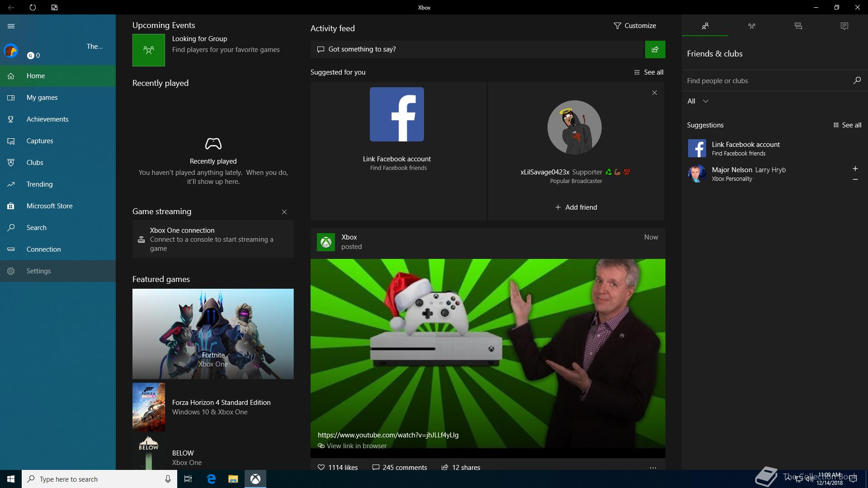The height and width of the screenshot is (488, 868).
Task: Expand the All friends filter dropdown
Action: tap(698, 101)
